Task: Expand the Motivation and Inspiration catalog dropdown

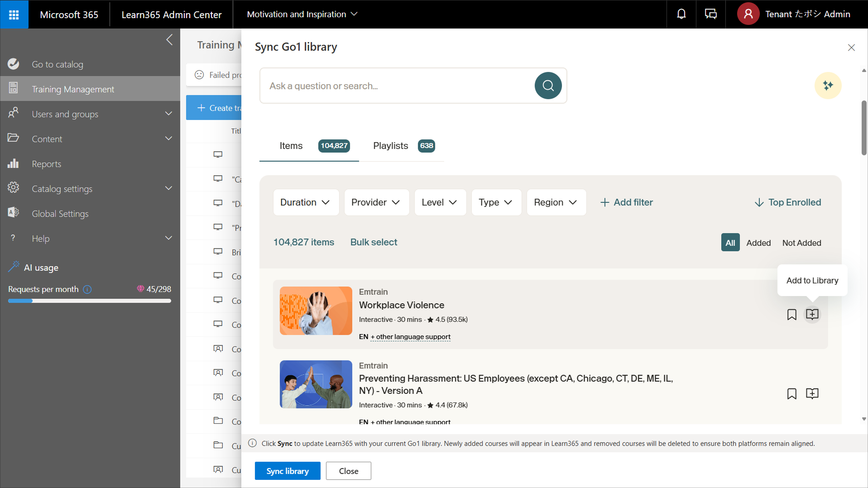Action: [x=302, y=14]
